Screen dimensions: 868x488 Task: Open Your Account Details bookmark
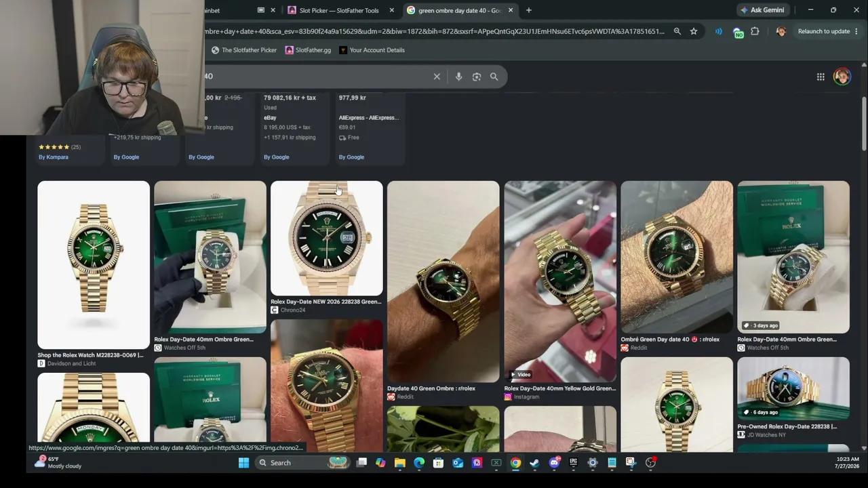pos(372,50)
